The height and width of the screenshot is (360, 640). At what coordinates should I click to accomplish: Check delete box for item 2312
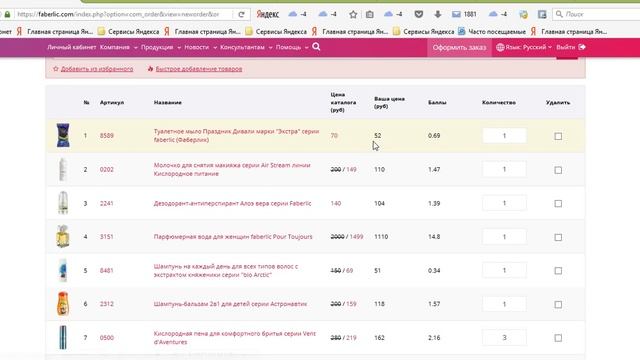click(558, 305)
